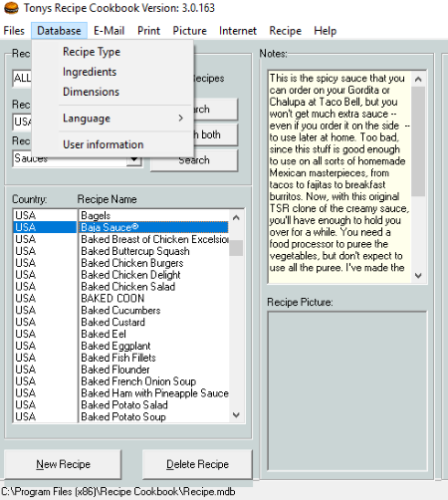Click the Recipe Name column header
The width and height of the screenshot is (448, 500).
pos(107,199)
